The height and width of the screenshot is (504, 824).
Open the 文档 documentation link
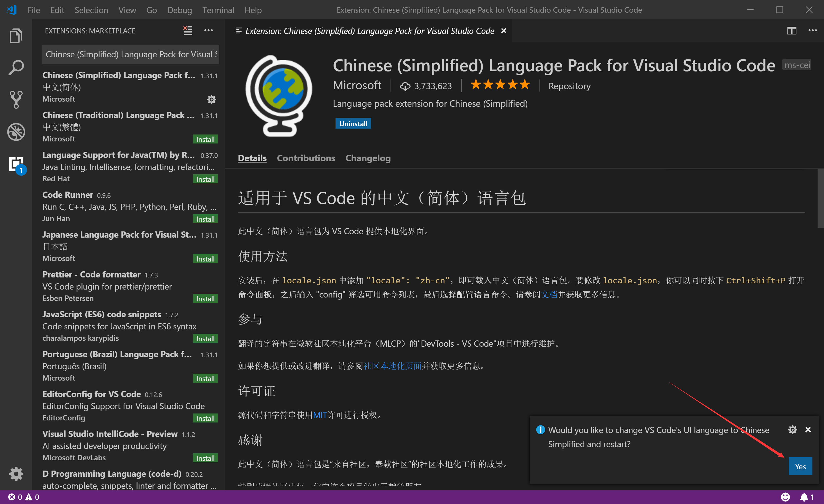549,294
